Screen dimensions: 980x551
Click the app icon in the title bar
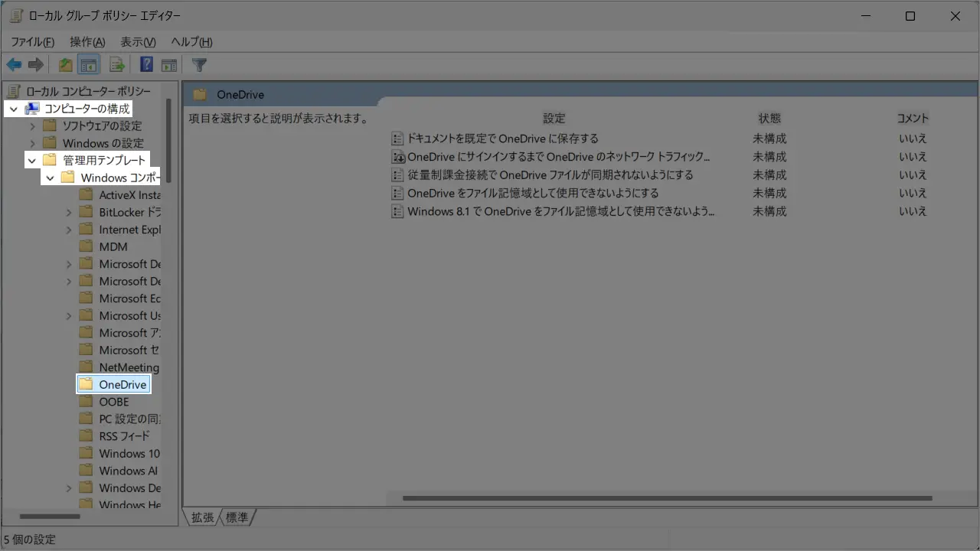(x=15, y=16)
